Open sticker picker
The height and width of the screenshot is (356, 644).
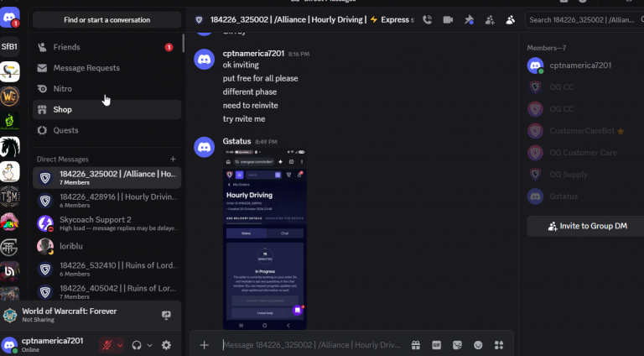457,345
